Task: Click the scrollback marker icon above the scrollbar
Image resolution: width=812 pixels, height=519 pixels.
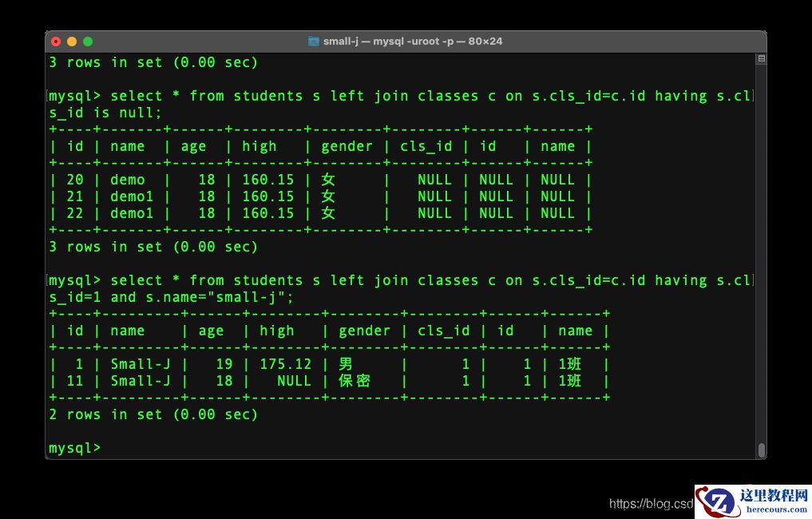Action: coord(761,58)
